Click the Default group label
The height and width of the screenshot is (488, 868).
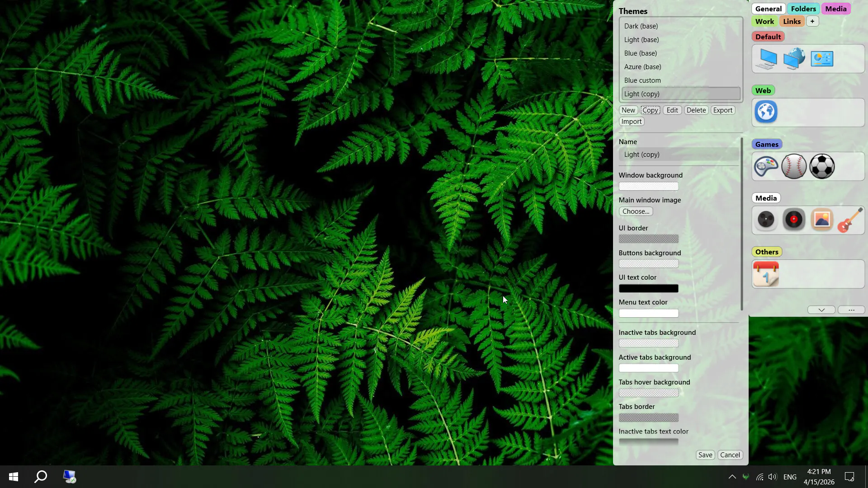768,37
